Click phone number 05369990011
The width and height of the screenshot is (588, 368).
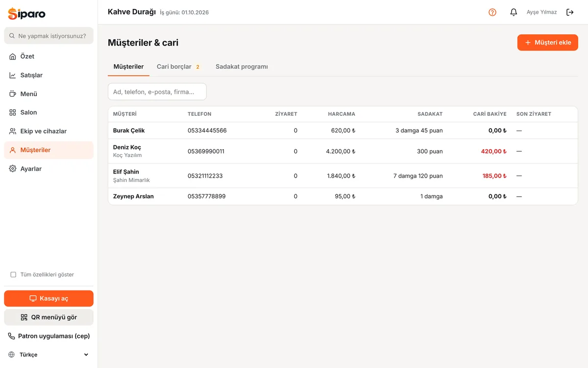point(206,151)
